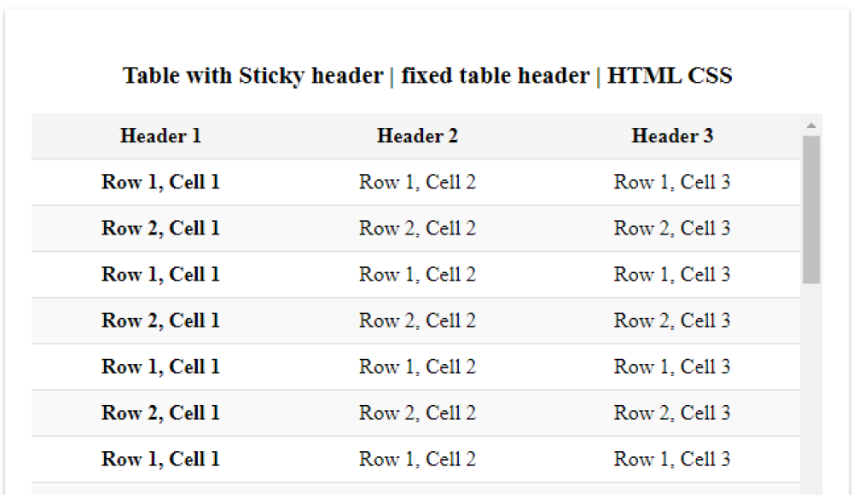
Task: Click 'Row 1, Cell 3' in the first table row
Action: pyautogui.click(x=672, y=182)
